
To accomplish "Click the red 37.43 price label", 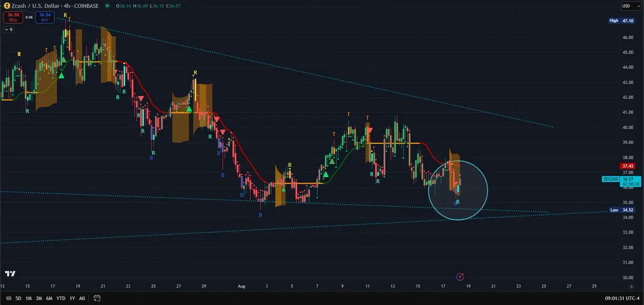I will coord(627,166).
